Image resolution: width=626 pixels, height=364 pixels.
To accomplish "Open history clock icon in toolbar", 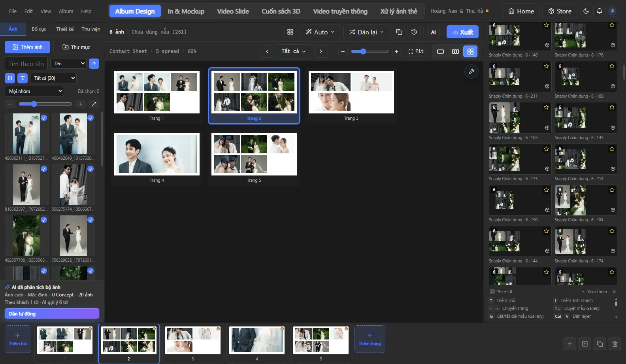I will click(414, 32).
